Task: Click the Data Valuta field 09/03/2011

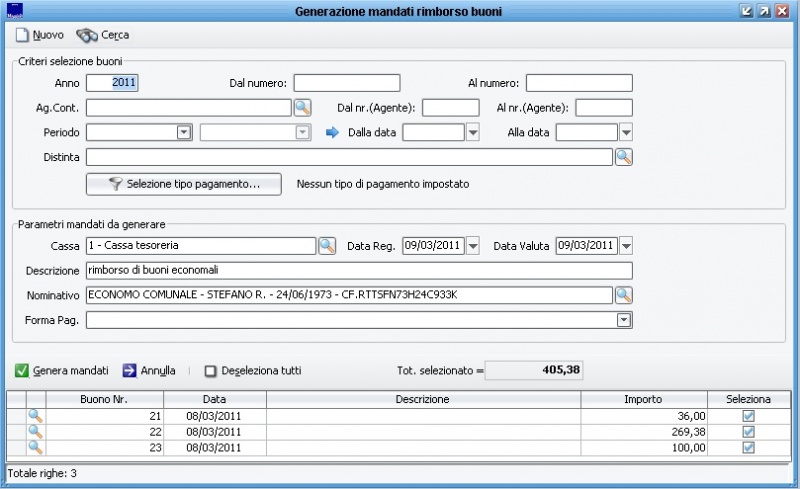Action: (x=587, y=246)
